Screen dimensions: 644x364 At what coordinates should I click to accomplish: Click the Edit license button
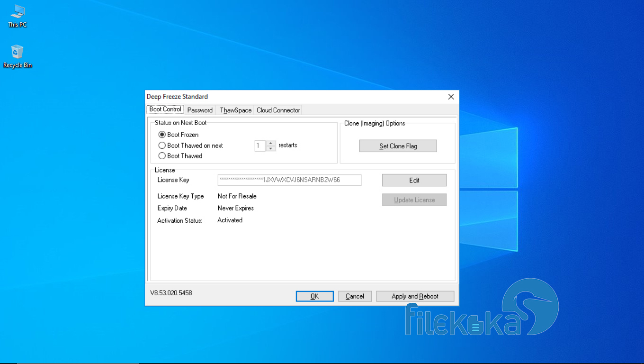414,180
